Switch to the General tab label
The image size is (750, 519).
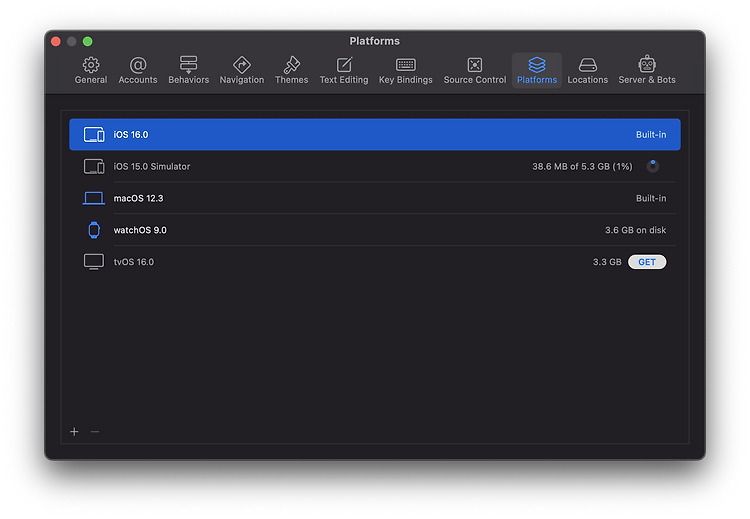point(91,80)
